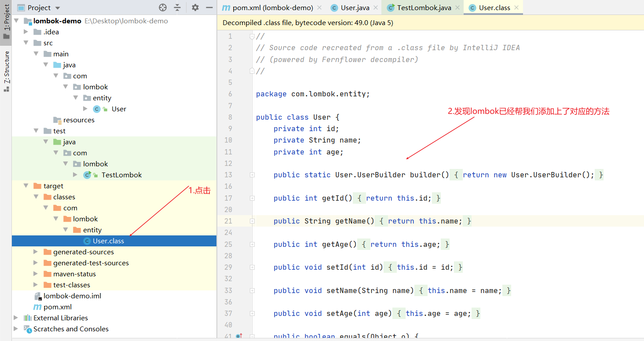Select the main java source folder

tap(69, 65)
